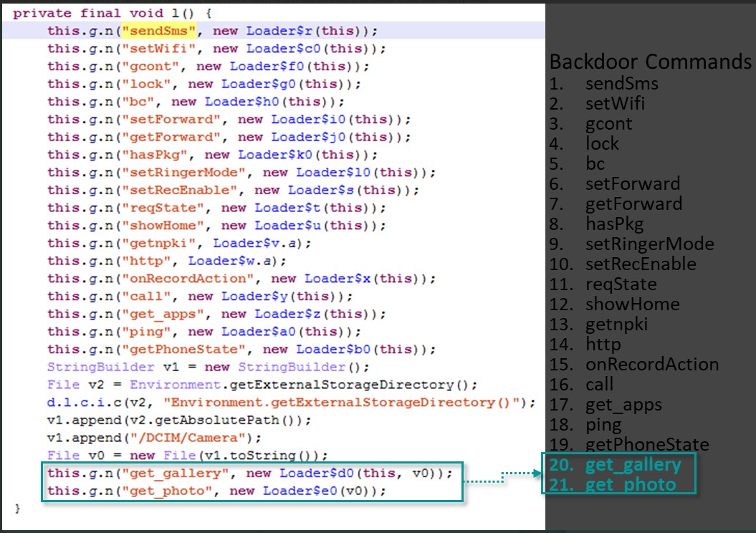The height and width of the screenshot is (533, 756).
Task: Click "Loader$a0" on the ping line
Action: (x=259, y=332)
